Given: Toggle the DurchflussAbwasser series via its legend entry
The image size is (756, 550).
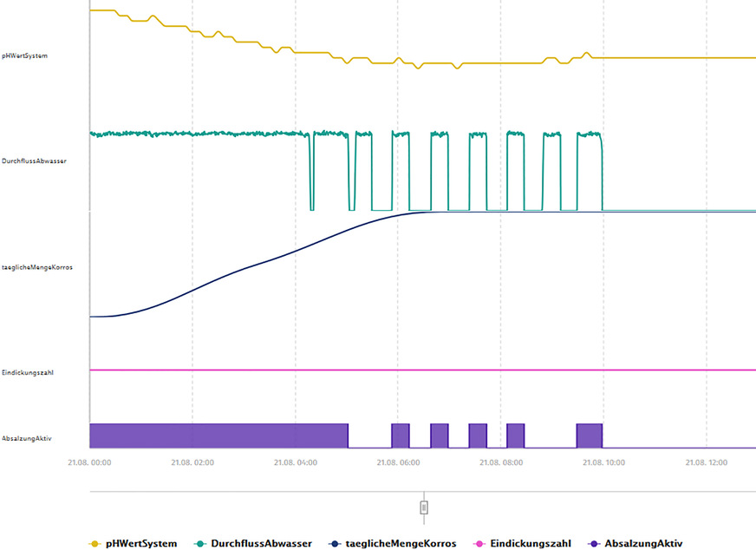Looking at the screenshot, I should coord(263,543).
